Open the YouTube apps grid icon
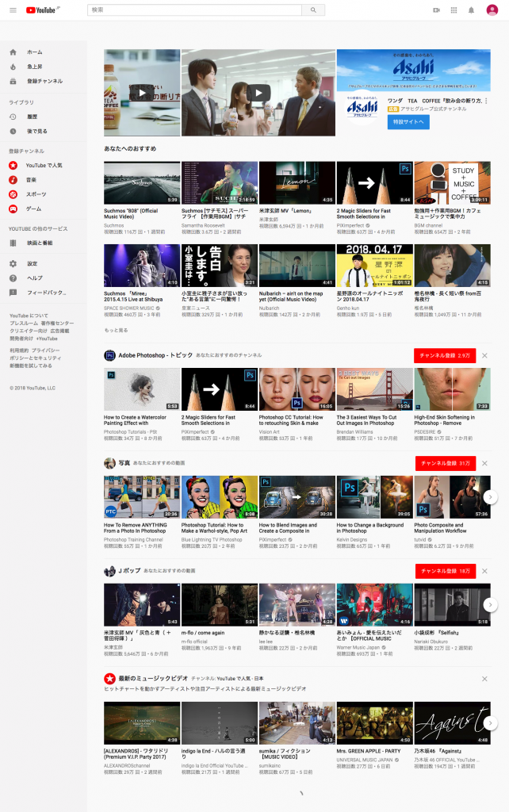This screenshot has width=509, height=812. 454,10
